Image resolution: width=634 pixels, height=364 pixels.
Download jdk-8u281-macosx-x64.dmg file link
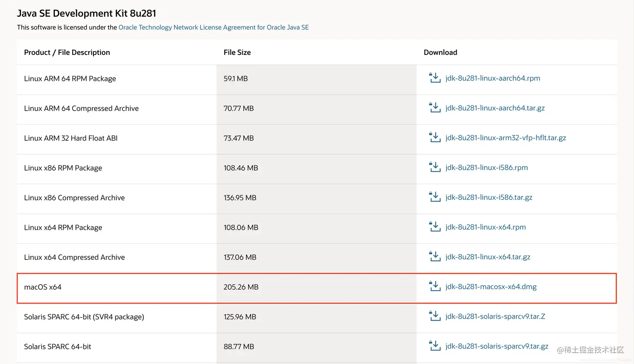[x=491, y=286]
